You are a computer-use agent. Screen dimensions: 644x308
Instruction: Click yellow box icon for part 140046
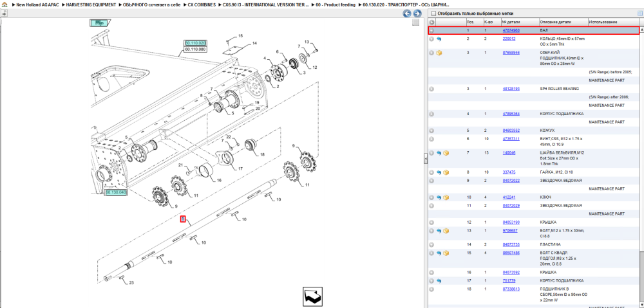click(x=446, y=153)
